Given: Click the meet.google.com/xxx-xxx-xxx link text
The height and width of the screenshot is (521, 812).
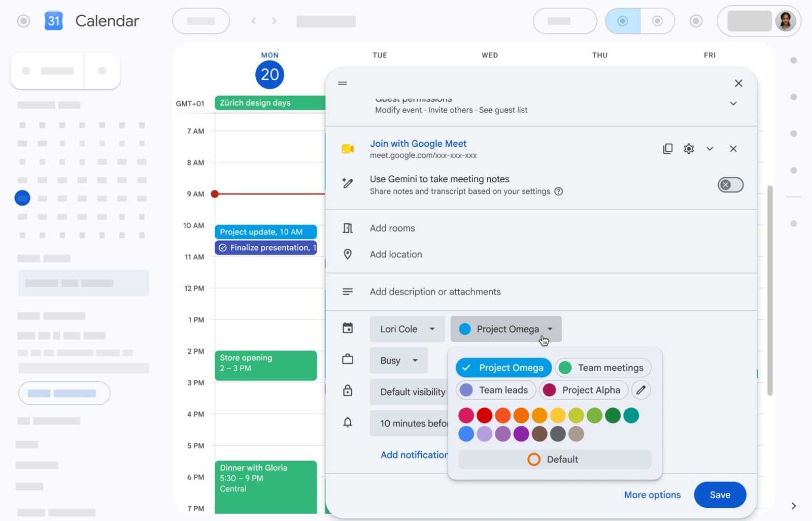Looking at the screenshot, I should [423, 155].
